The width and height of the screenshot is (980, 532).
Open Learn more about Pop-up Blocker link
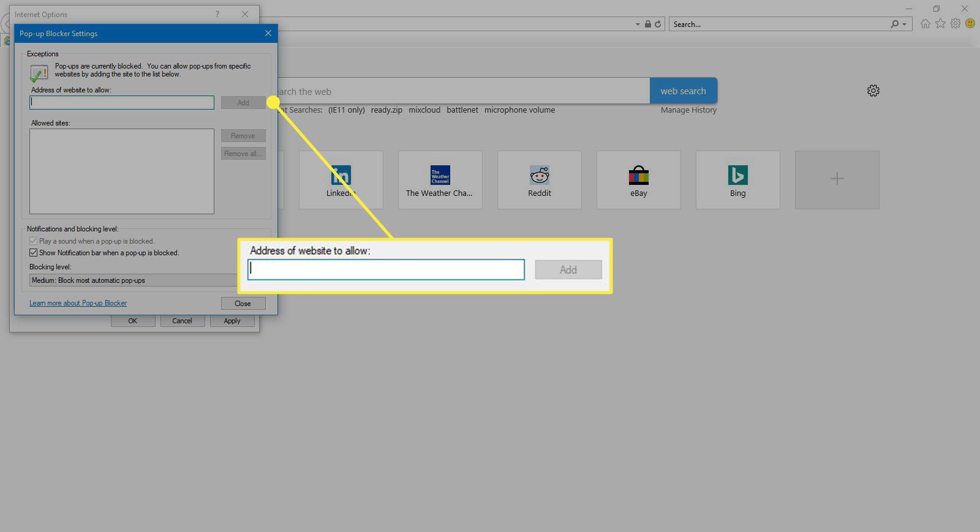(x=78, y=303)
